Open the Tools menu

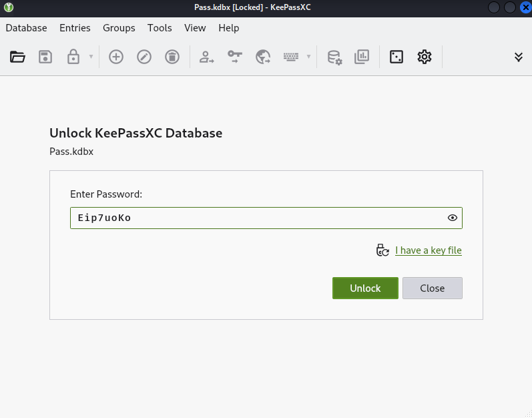tap(160, 28)
